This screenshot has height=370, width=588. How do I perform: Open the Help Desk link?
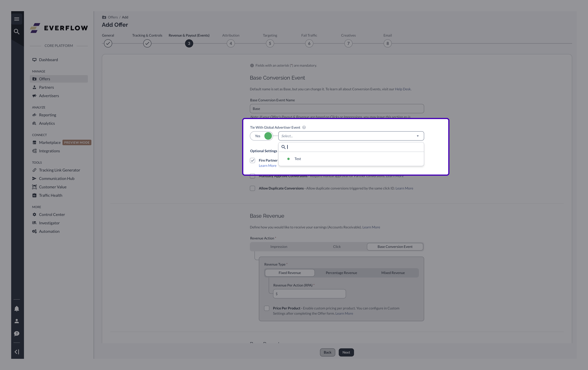pos(403,89)
